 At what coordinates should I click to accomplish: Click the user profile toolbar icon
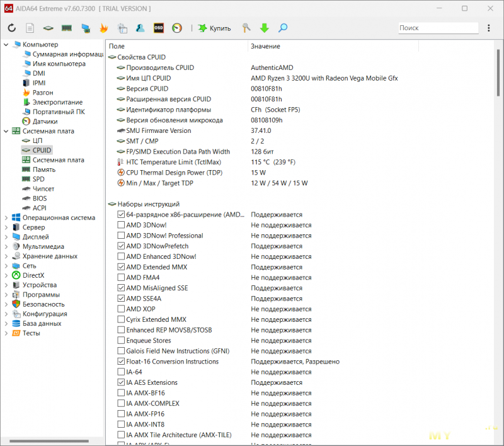pos(140,28)
